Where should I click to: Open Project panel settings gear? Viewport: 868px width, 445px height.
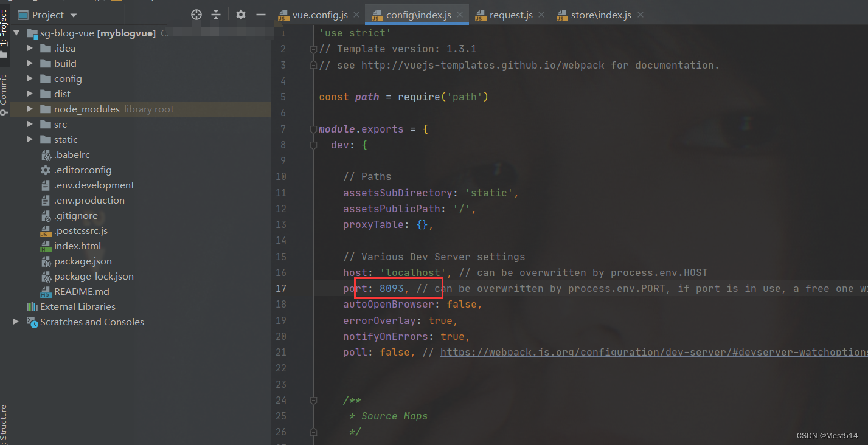pos(241,15)
